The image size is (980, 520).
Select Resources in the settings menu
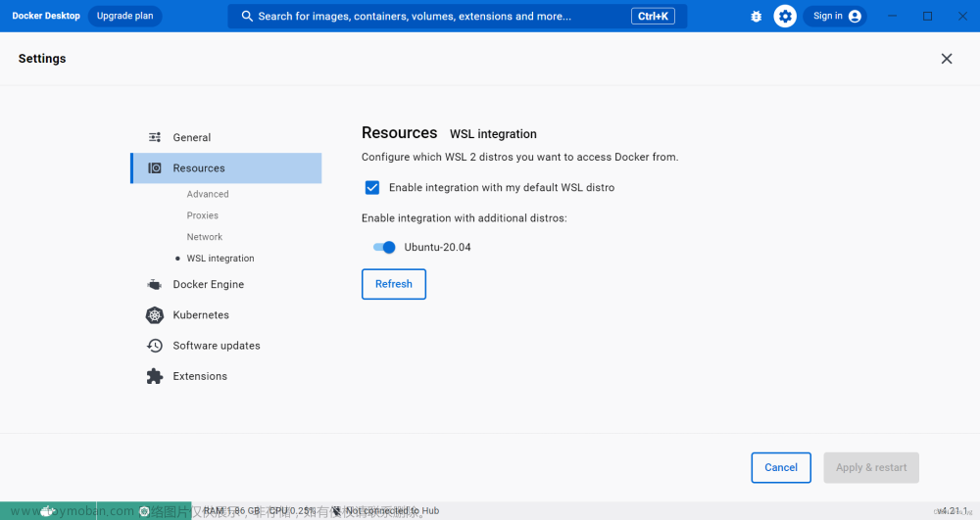(225, 167)
